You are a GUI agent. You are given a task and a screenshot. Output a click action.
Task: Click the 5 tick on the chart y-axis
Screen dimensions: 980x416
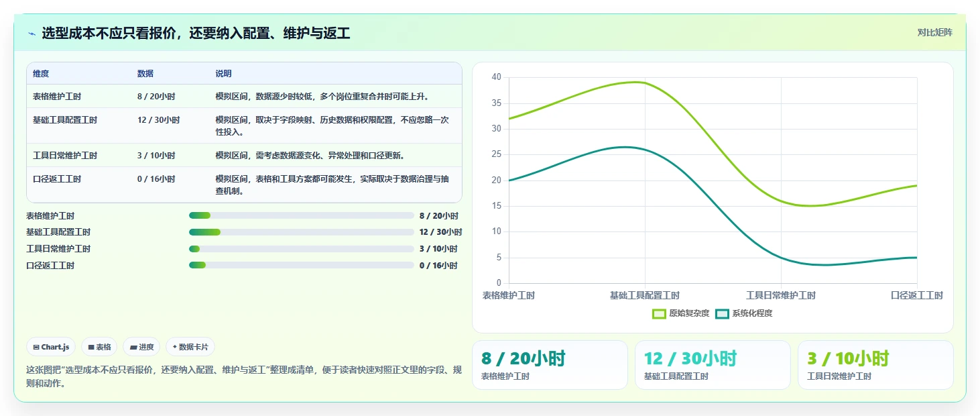click(498, 258)
